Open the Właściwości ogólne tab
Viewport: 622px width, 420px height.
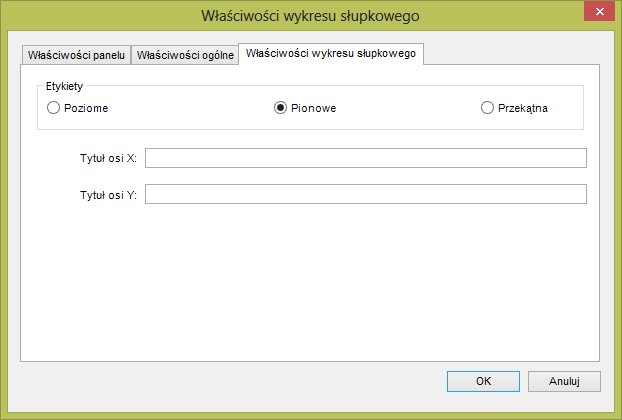(x=185, y=55)
